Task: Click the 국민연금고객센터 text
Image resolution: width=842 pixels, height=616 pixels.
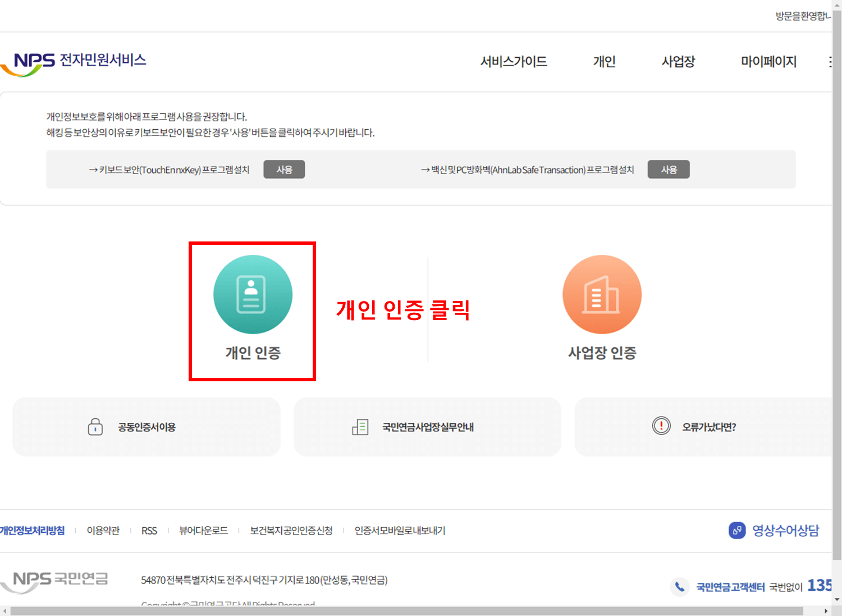Action: [x=730, y=587]
